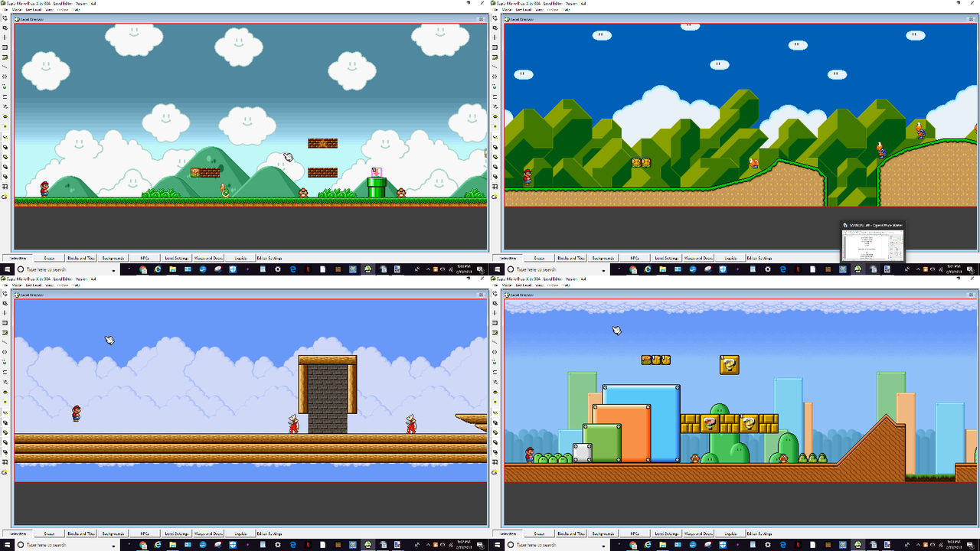Select floating yellow brick trio in colorful level
The image size is (980, 551).
click(x=656, y=360)
